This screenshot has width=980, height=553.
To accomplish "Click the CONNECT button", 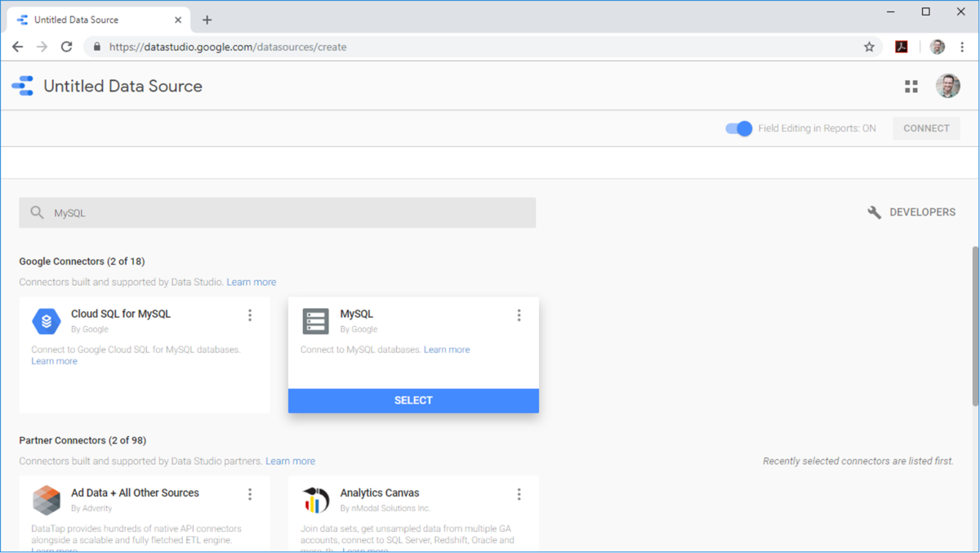I will tap(926, 128).
